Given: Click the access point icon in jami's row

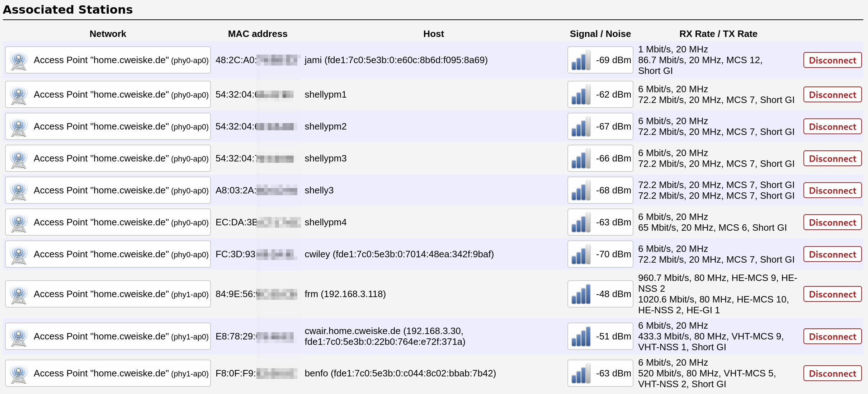Looking at the screenshot, I should pyautogui.click(x=19, y=60).
